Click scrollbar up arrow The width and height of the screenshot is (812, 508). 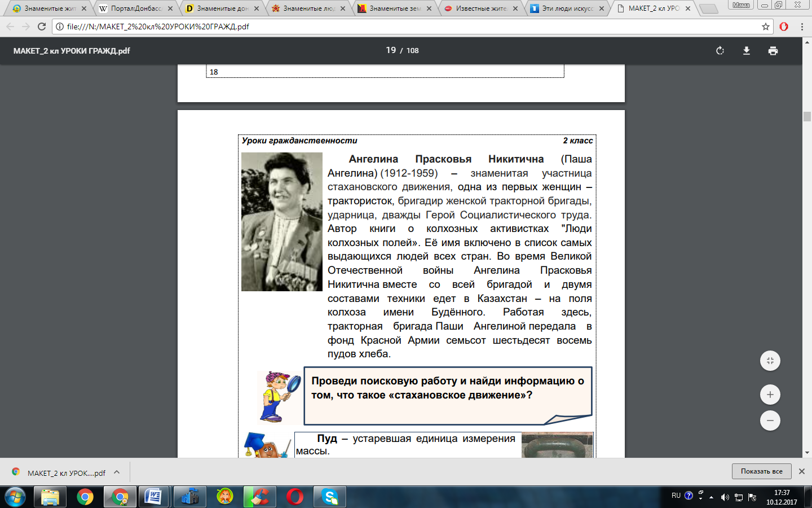tap(807, 42)
